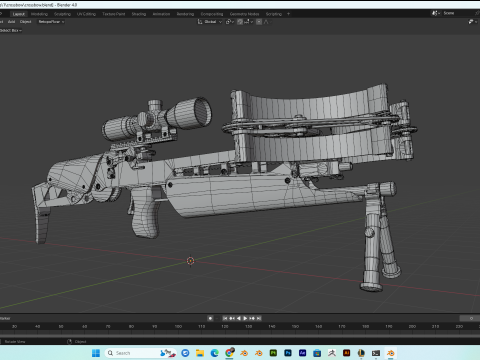Click frame 200 on the timeline ruler

[412, 326]
